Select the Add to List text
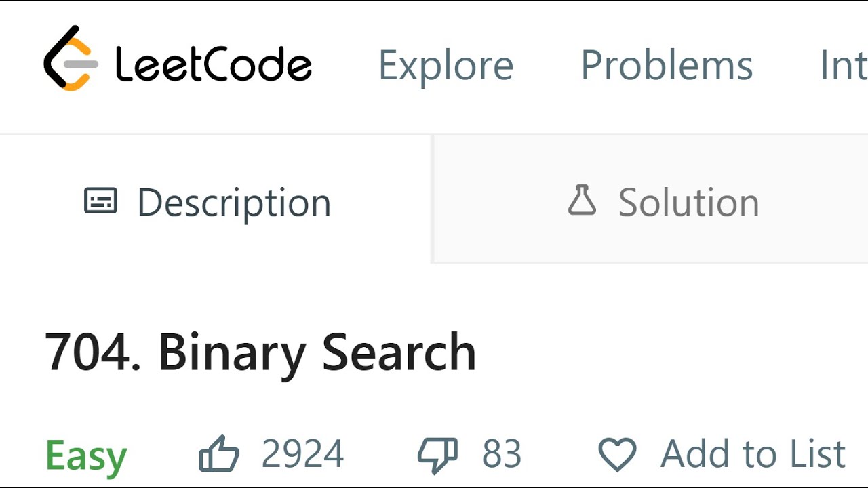868x488 pixels. tap(753, 453)
